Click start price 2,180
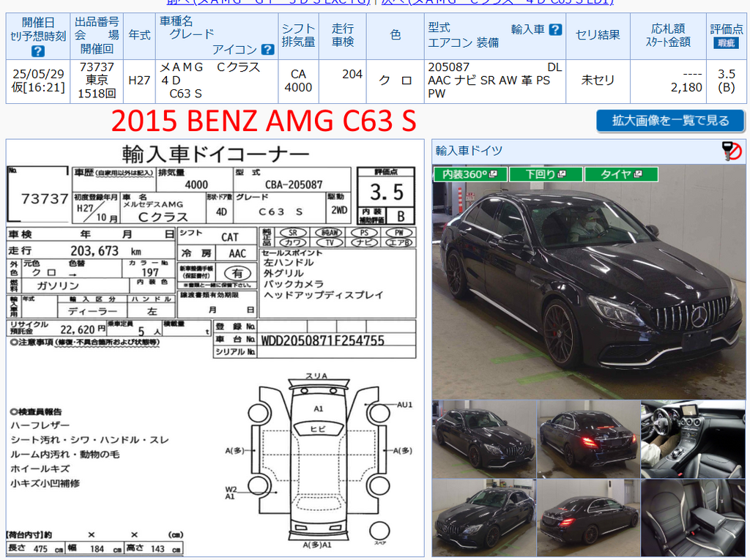 [x=686, y=88]
